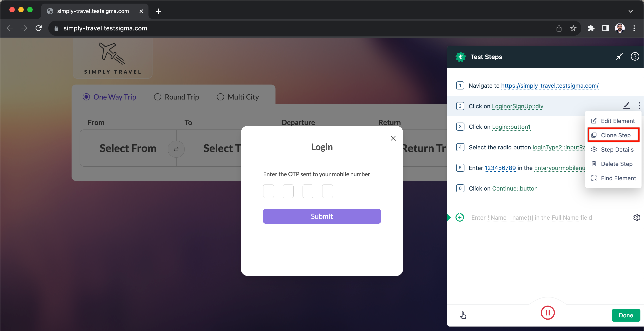644x331 pixels.
Task: Click the OTP first input field
Action: [x=268, y=191]
